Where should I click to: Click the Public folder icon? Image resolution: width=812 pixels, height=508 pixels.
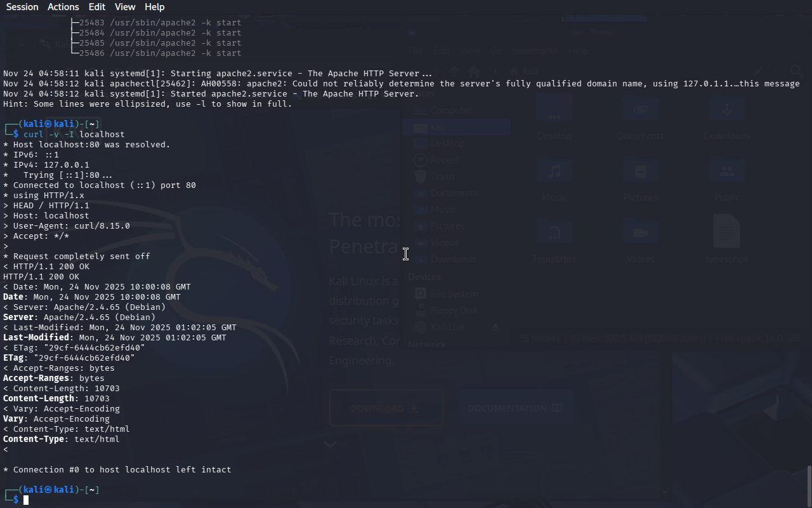[x=726, y=173]
